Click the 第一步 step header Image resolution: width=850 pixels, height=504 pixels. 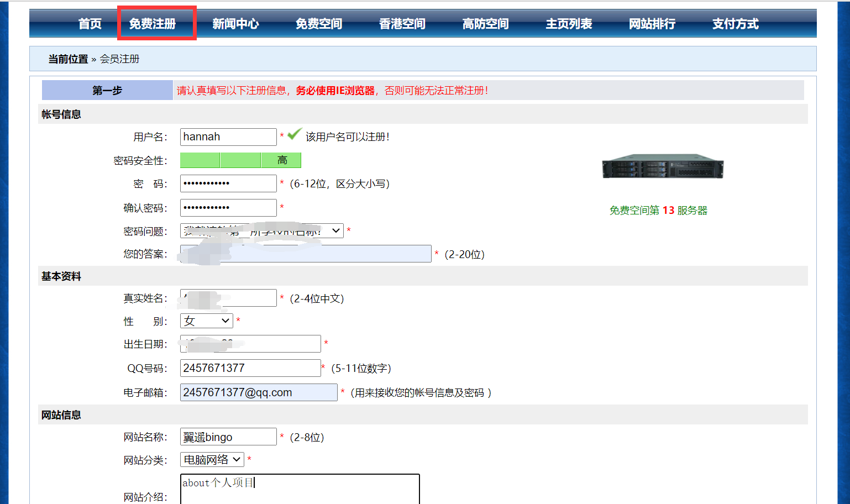pyautogui.click(x=107, y=90)
